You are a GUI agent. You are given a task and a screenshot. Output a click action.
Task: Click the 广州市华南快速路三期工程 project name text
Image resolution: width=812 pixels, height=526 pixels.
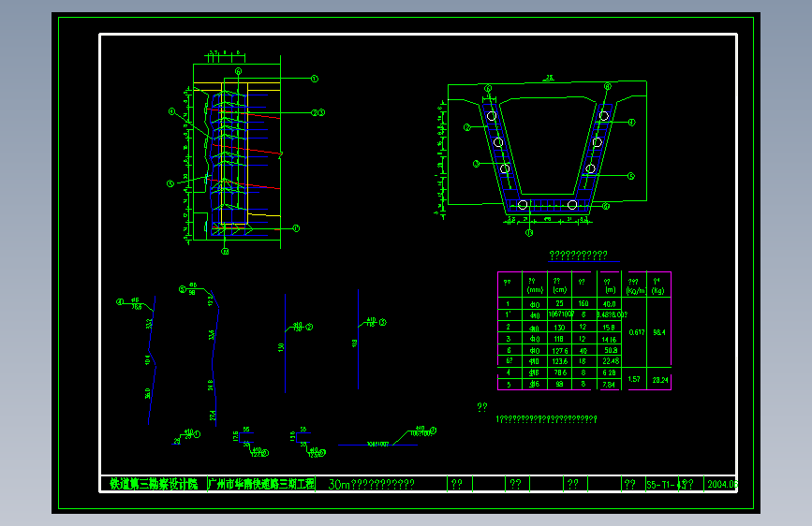point(261,484)
